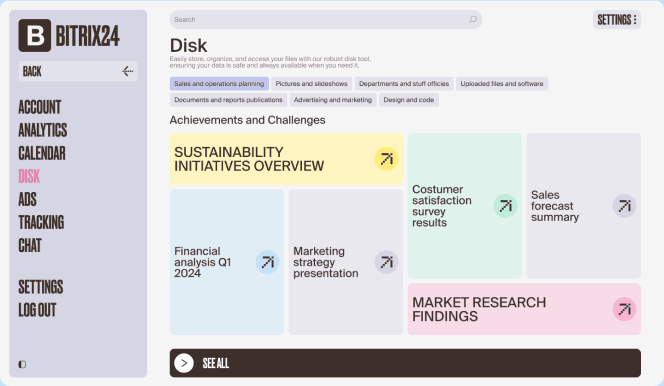
Task: Select the Advertising and marketing tab
Action: coord(333,100)
